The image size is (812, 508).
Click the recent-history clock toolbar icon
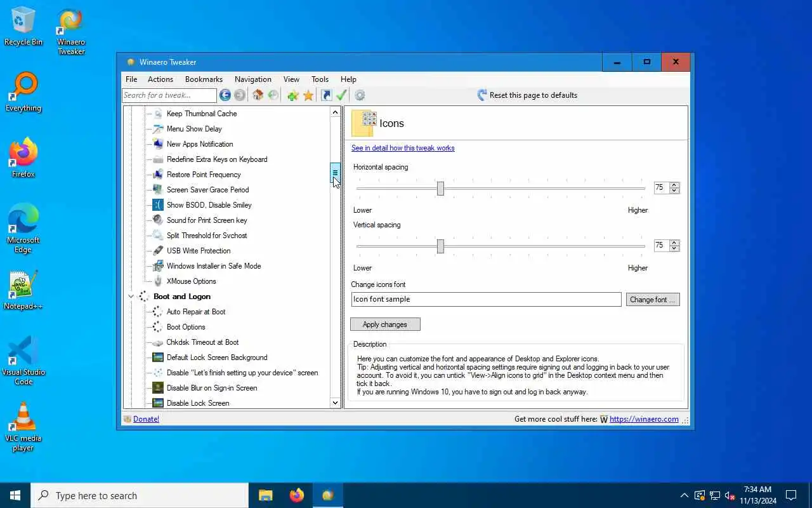[x=273, y=95]
